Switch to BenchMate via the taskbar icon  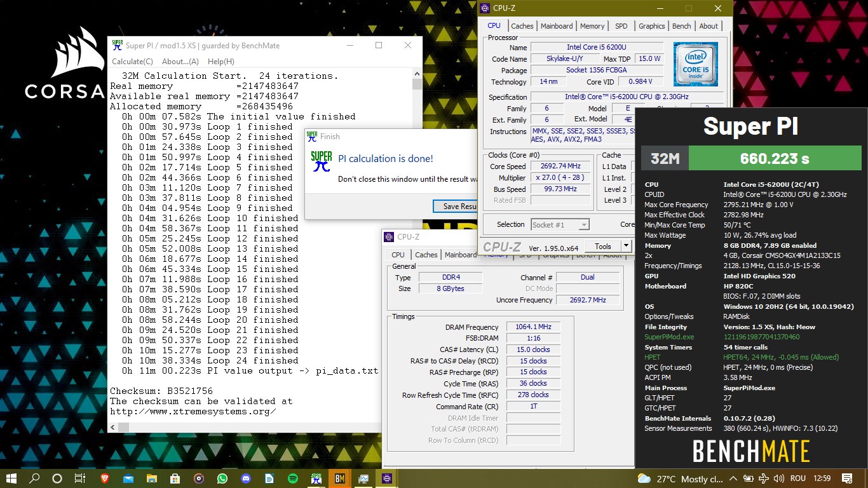pyautogui.click(x=339, y=478)
